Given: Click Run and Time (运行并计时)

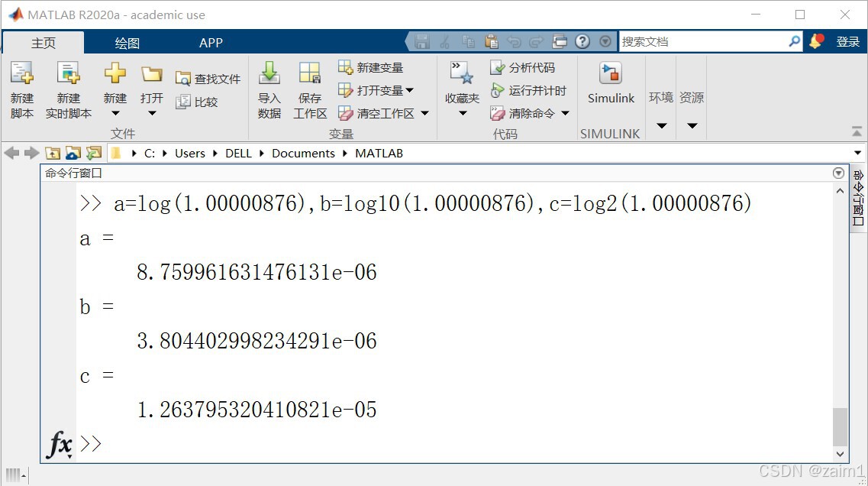Looking at the screenshot, I should 528,90.
